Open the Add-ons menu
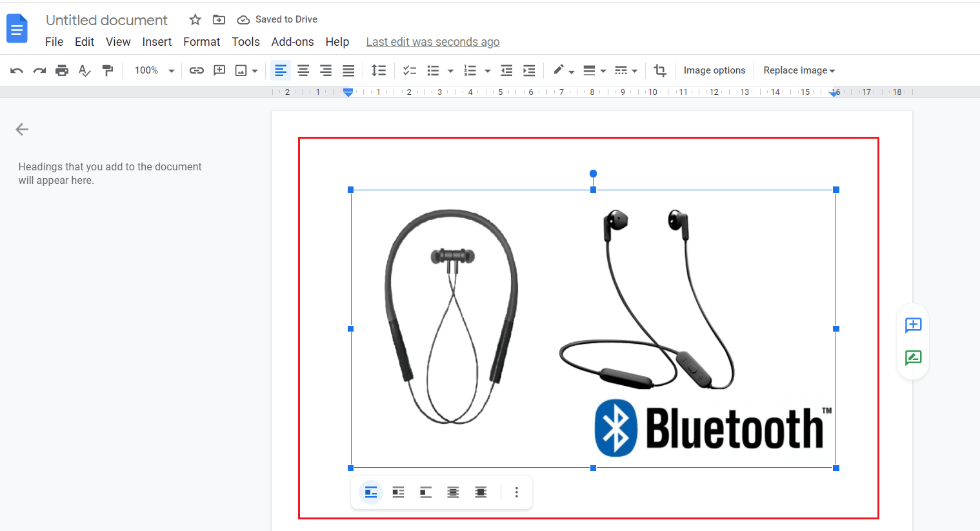The width and height of the screenshot is (980, 531). click(292, 42)
